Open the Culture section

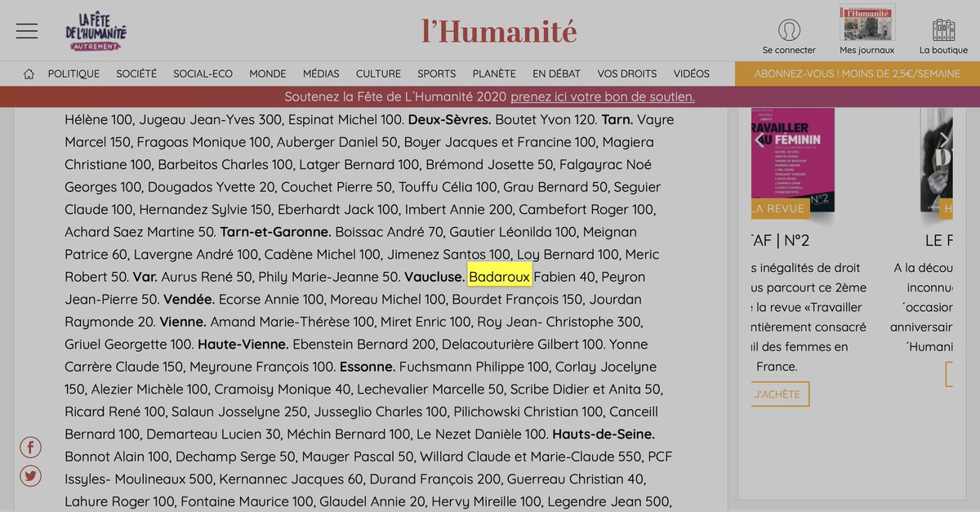pos(378,73)
